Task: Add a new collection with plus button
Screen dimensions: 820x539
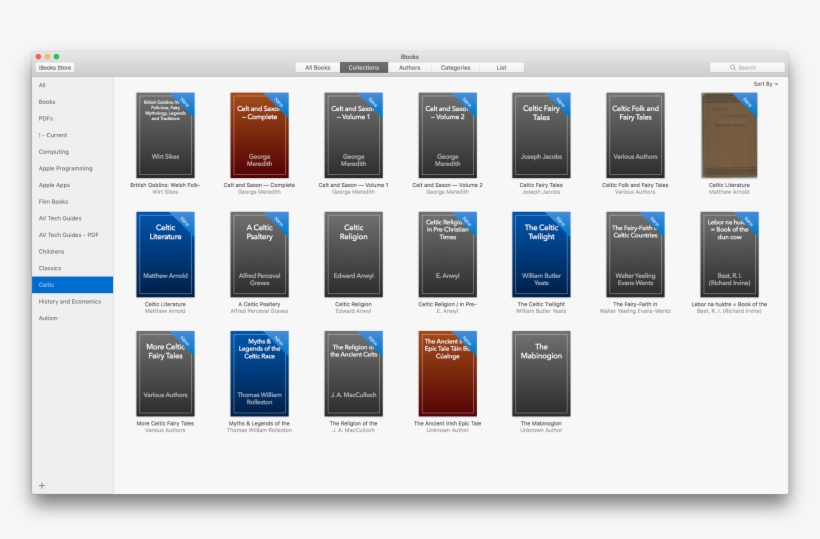Action: point(42,486)
